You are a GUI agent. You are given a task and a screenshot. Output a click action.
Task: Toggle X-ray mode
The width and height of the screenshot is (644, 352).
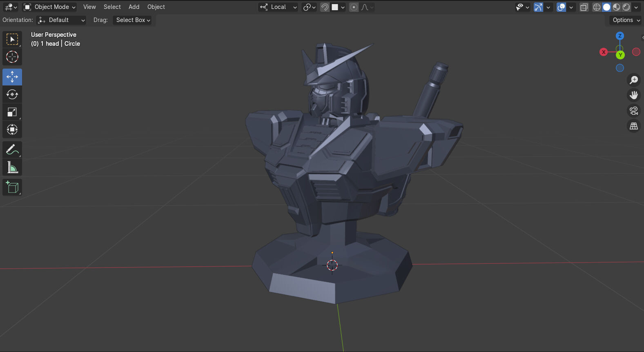tap(584, 7)
